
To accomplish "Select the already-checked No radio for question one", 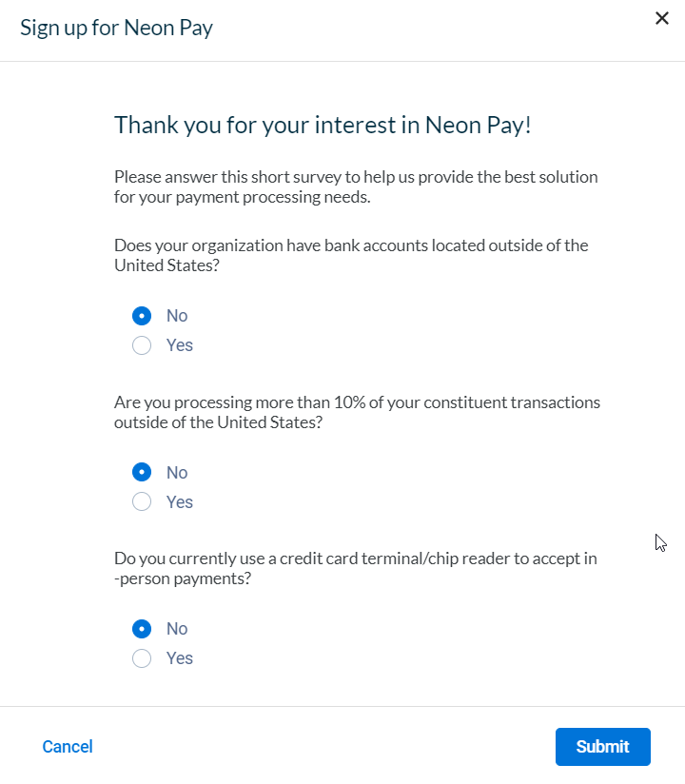I will [x=142, y=315].
